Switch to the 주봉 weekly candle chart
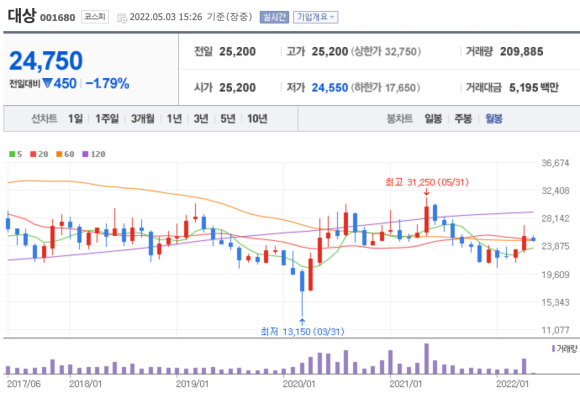580x393 pixels. click(463, 119)
